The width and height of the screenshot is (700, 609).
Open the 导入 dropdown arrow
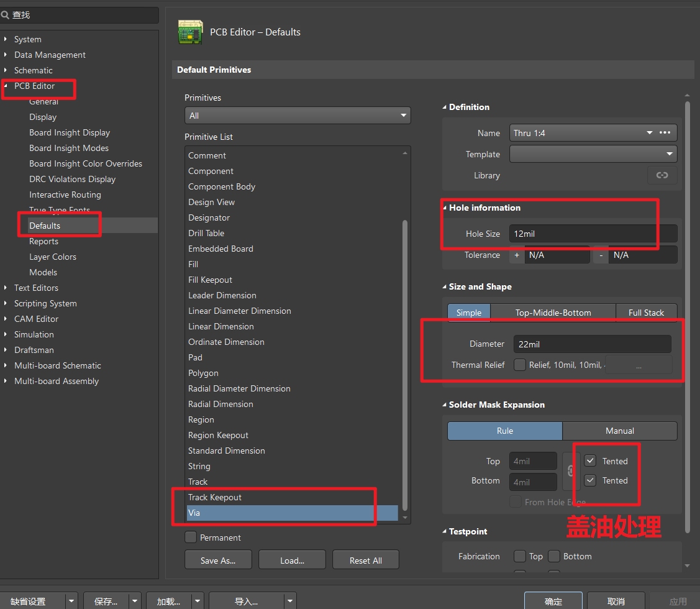(290, 602)
